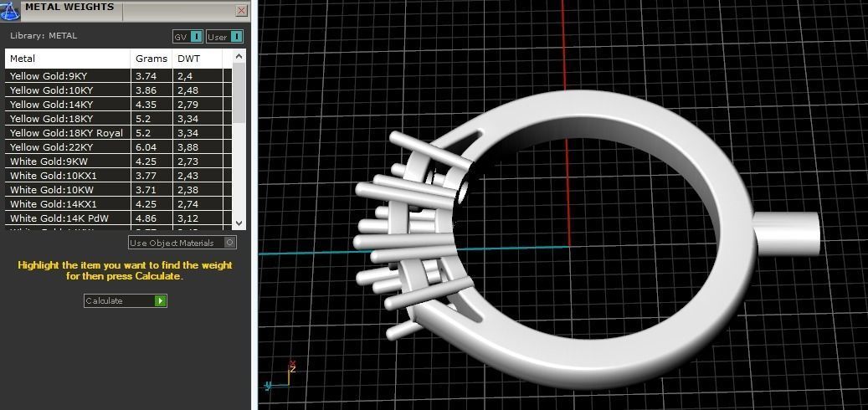Screen dimensions: 868x410
Task: Select the White Gold:10KX1 row
Action: click(x=119, y=176)
